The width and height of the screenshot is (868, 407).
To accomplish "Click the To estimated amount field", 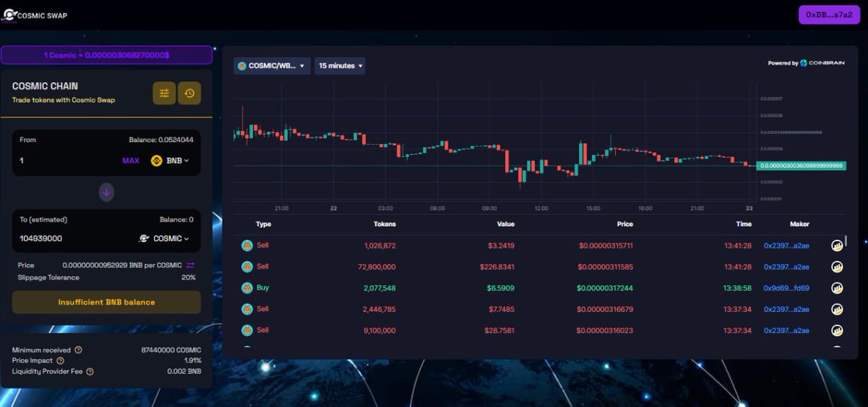I will 72,238.
